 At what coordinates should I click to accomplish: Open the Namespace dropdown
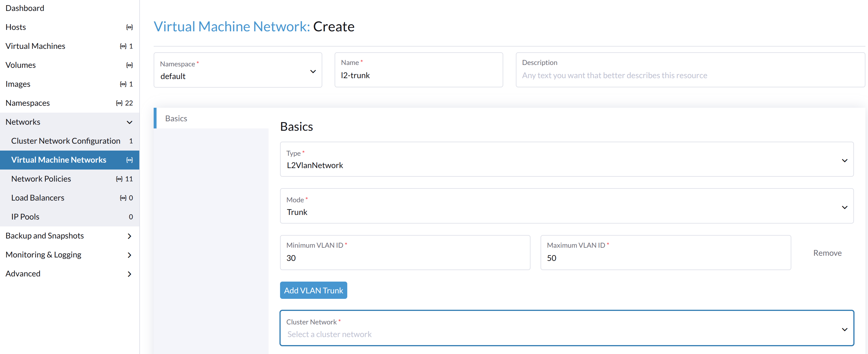pos(238,70)
